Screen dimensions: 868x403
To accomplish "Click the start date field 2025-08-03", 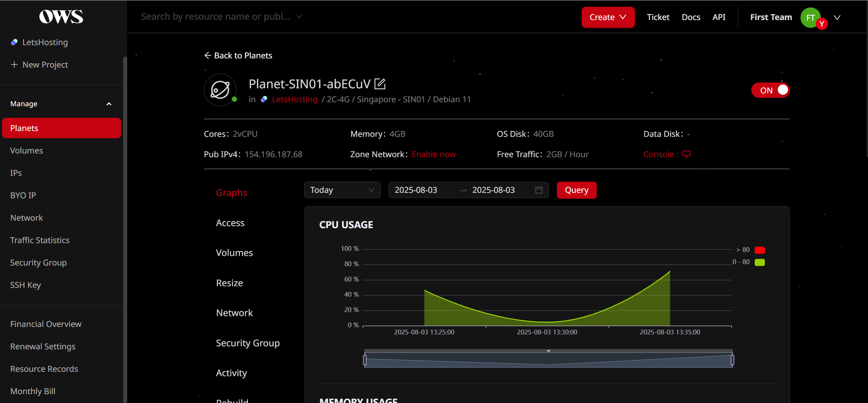I will [416, 190].
